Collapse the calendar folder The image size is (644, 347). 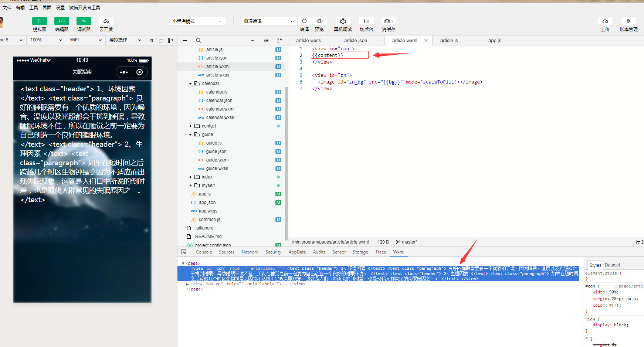click(190, 84)
